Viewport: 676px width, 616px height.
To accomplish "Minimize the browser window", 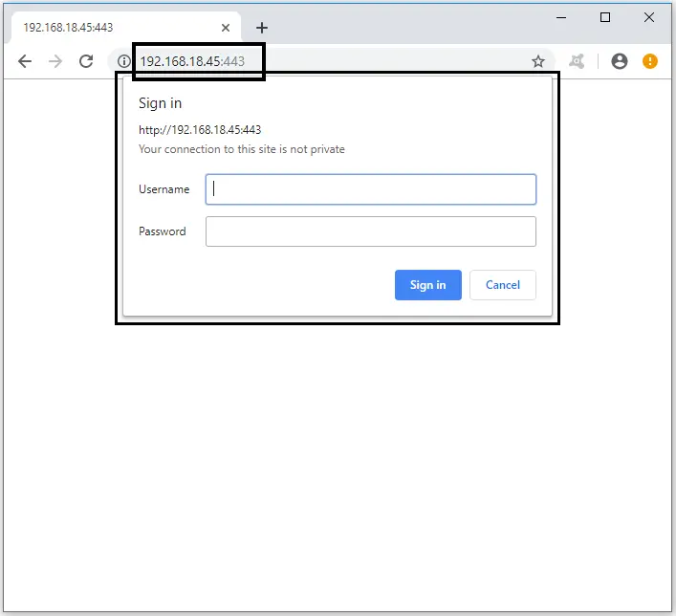I will click(560, 17).
